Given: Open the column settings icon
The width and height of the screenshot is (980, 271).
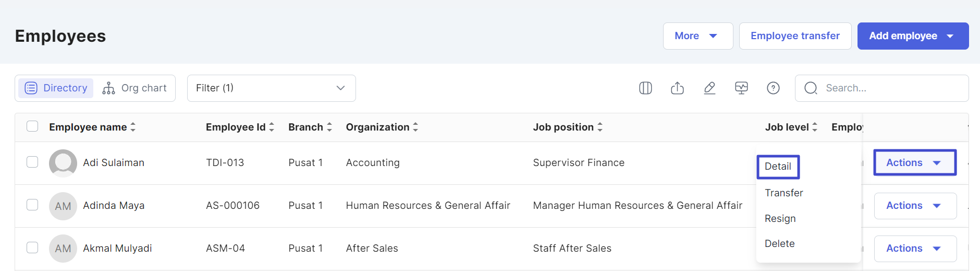Looking at the screenshot, I should point(645,88).
